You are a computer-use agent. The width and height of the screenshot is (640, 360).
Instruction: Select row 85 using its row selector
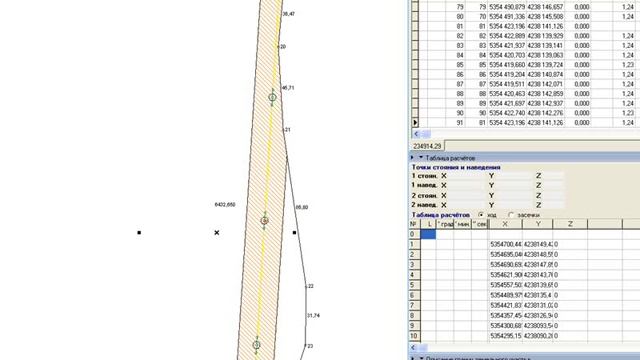(x=415, y=65)
